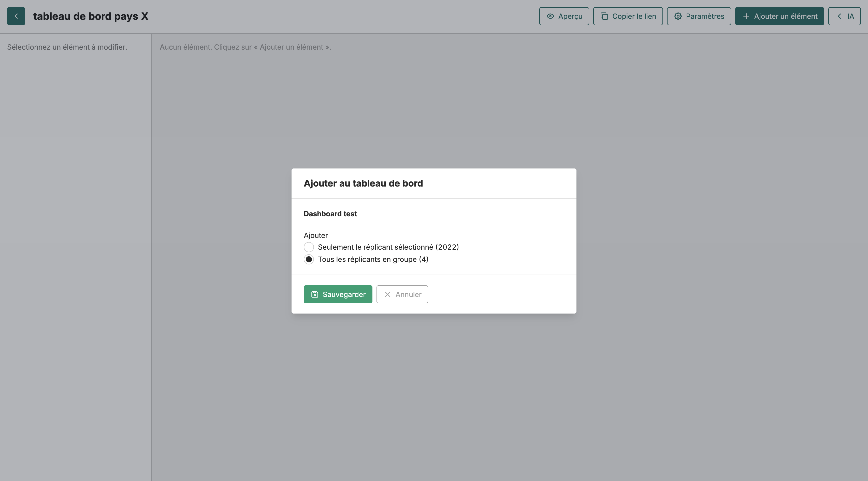Expand the IA panel
Image resolution: width=868 pixels, height=481 pixels.
coord(844,16)
